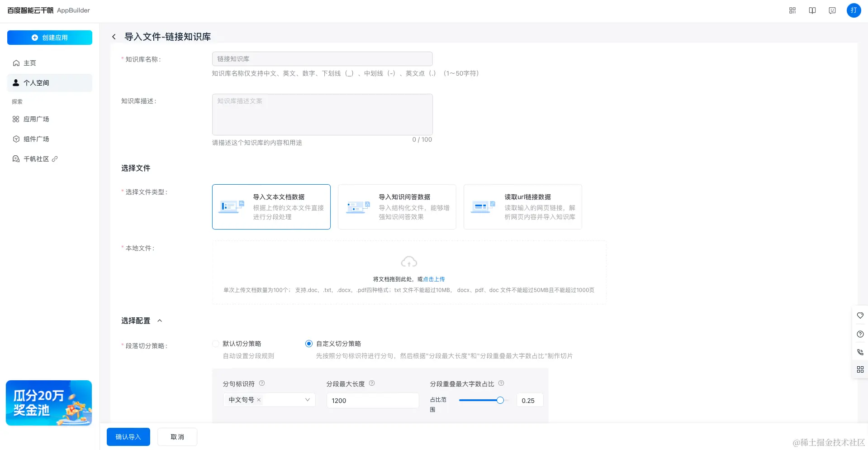
Task: Open the 分句标识符 dropdown arrow
Action: coord(307,400)
